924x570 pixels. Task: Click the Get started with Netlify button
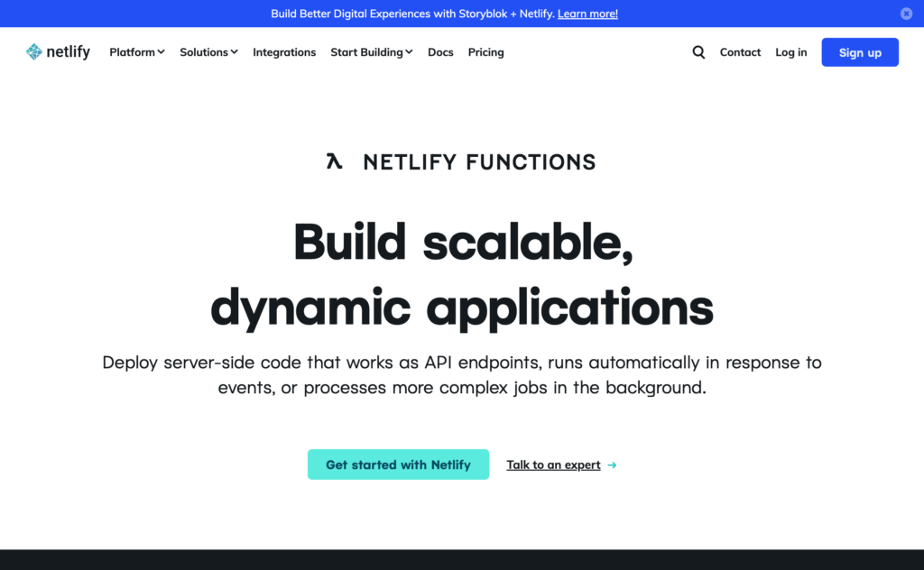click(x=398, y=464)
